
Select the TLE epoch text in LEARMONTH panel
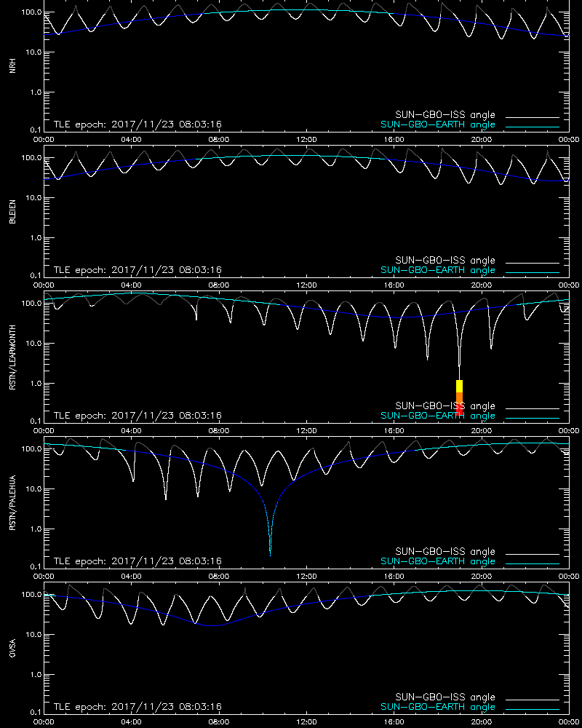tap(137, 416)
